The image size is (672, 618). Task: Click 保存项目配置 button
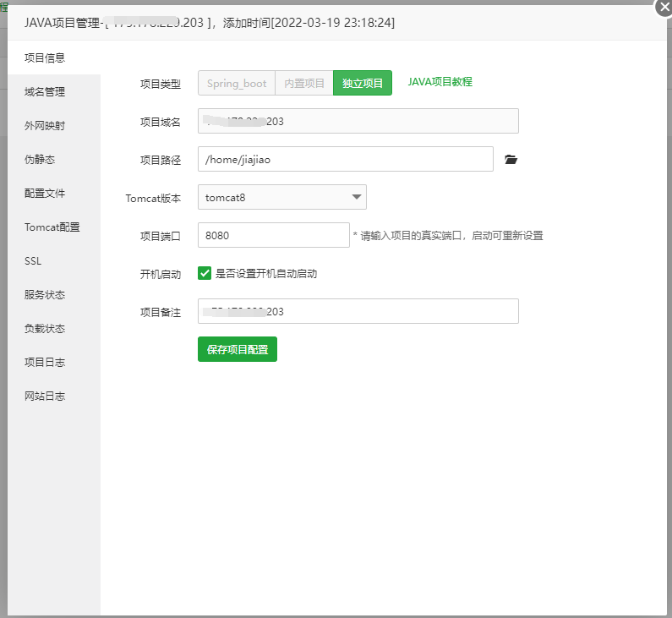pyautogui.click(x=238, y=349)
